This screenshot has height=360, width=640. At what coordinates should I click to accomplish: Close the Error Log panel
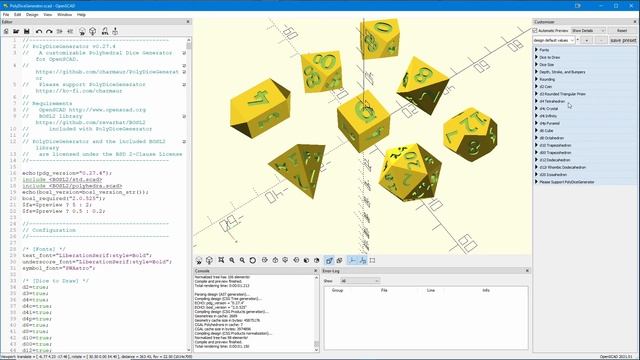[527, 271]
